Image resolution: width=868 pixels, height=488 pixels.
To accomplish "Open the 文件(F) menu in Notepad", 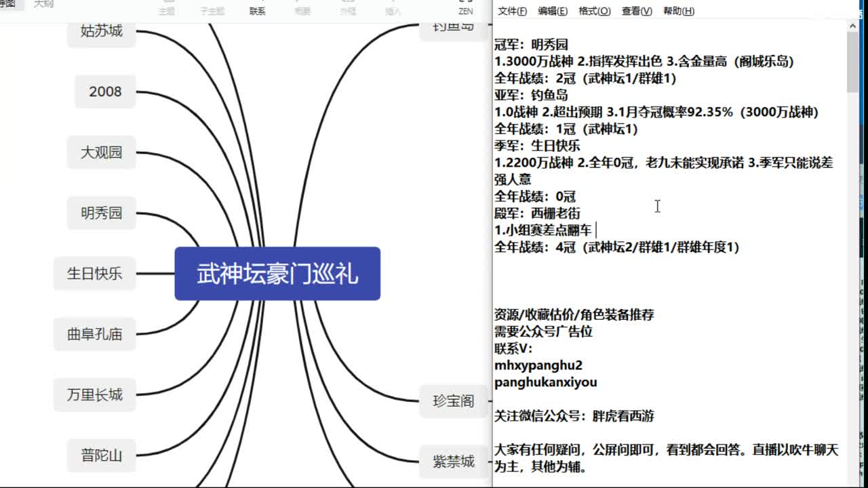I will click(x=512, y=11).
